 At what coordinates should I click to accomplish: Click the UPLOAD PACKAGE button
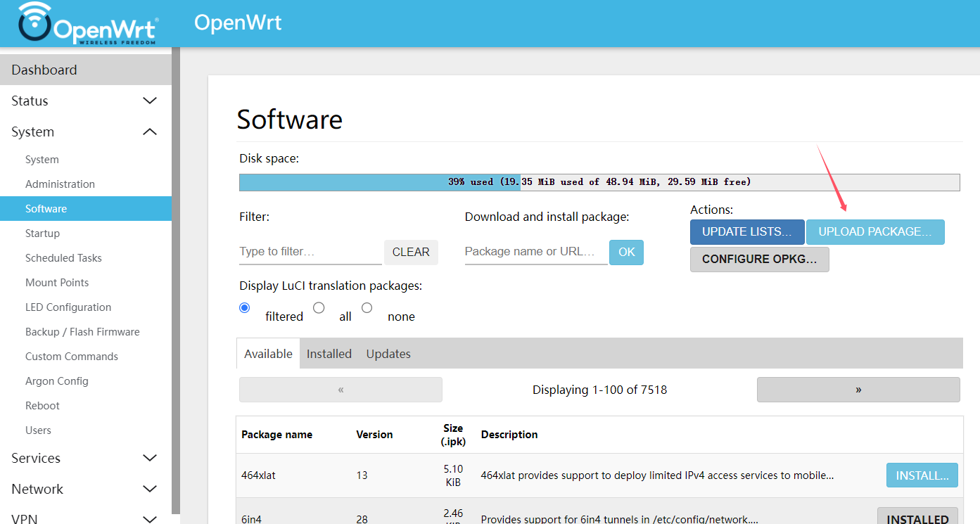click(x=875, y=232)
